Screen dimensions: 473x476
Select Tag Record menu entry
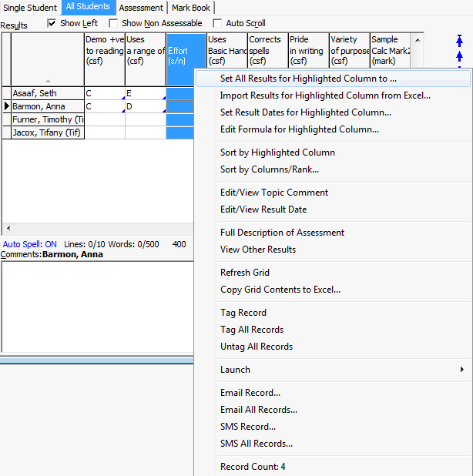pos(333,313)
